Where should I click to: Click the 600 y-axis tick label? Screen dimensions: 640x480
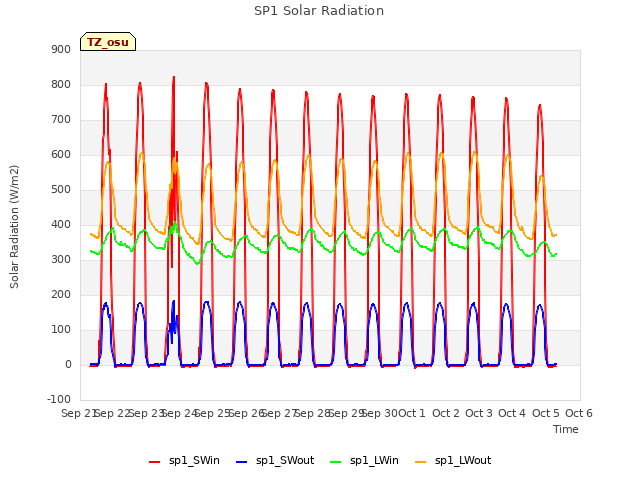pos(61,155)
